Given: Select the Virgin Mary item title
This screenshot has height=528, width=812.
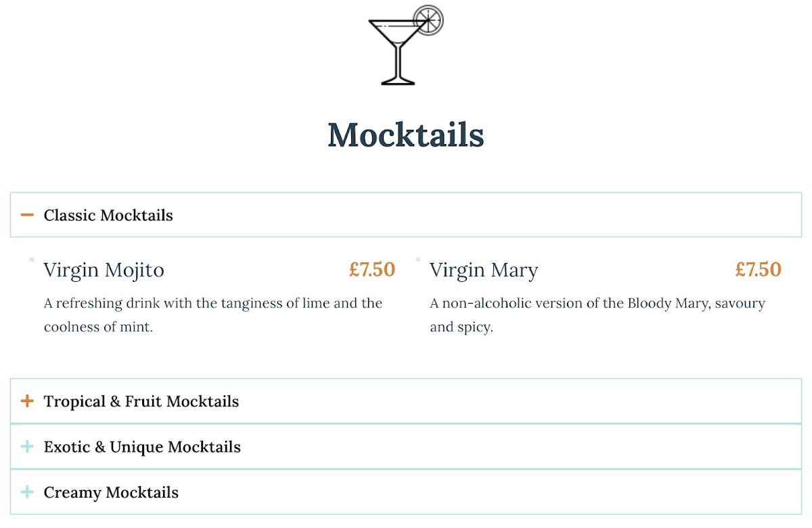Looking at the screenshot, I should 484,270.
